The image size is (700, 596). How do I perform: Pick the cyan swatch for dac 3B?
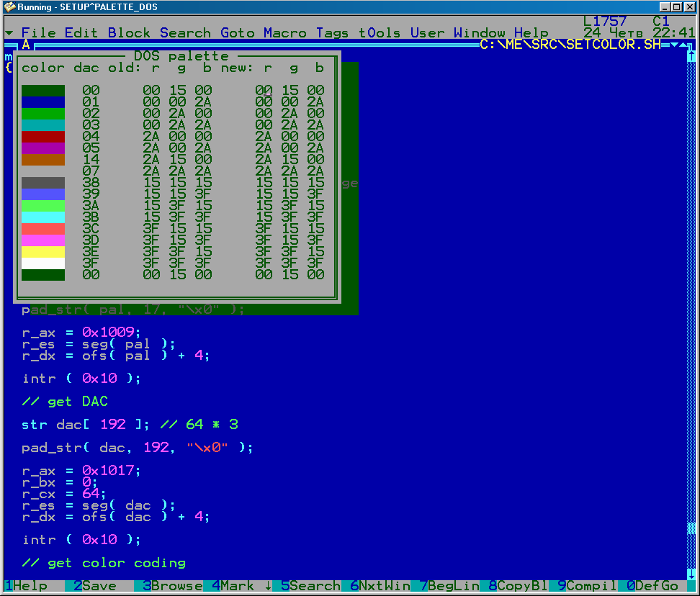[x=43, y=217]
